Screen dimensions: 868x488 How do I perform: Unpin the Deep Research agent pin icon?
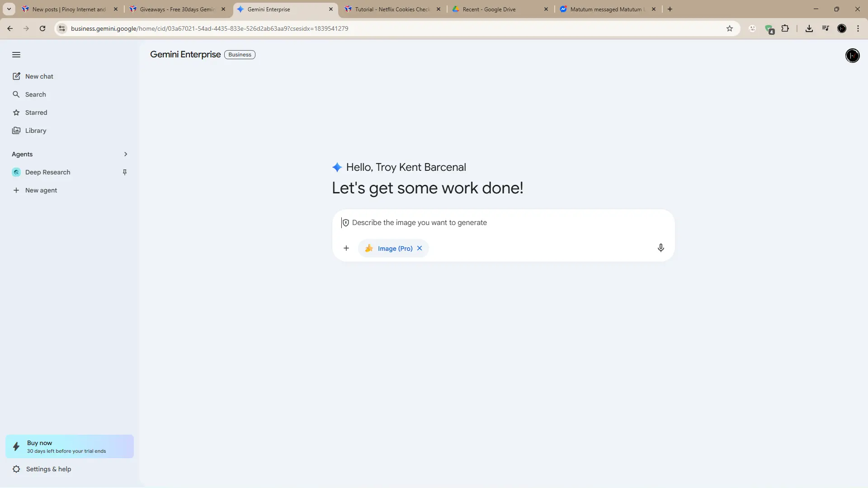pos(125,172)
